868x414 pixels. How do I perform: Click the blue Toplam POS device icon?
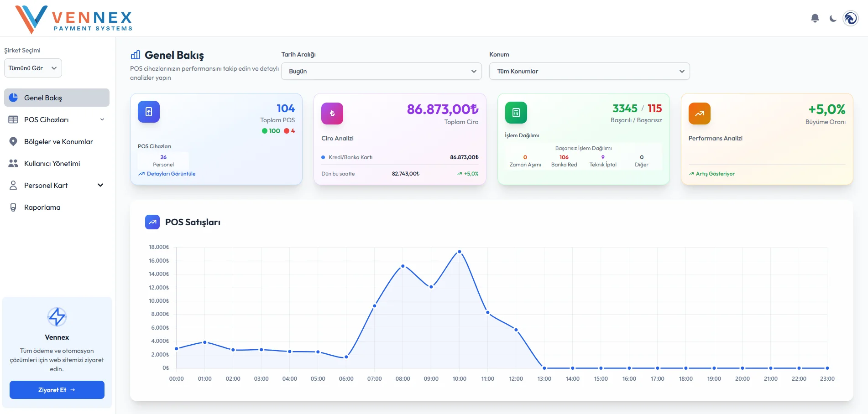[149, 112]
